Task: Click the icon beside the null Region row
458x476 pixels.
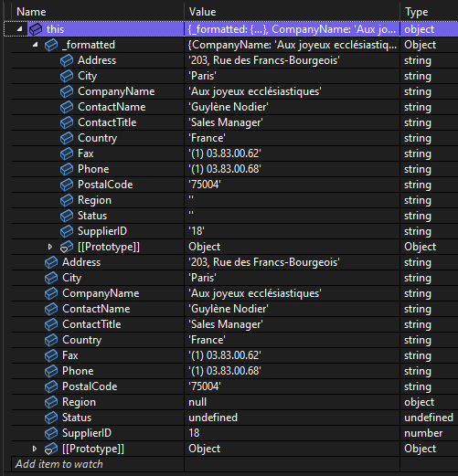Action: click(x=51, y=402)
